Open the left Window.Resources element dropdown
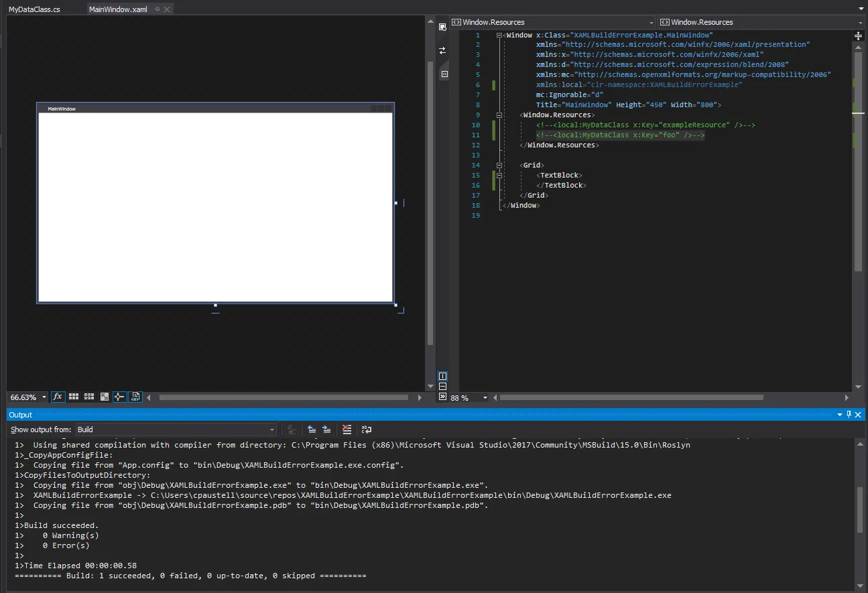 click(x=552, y=22)
